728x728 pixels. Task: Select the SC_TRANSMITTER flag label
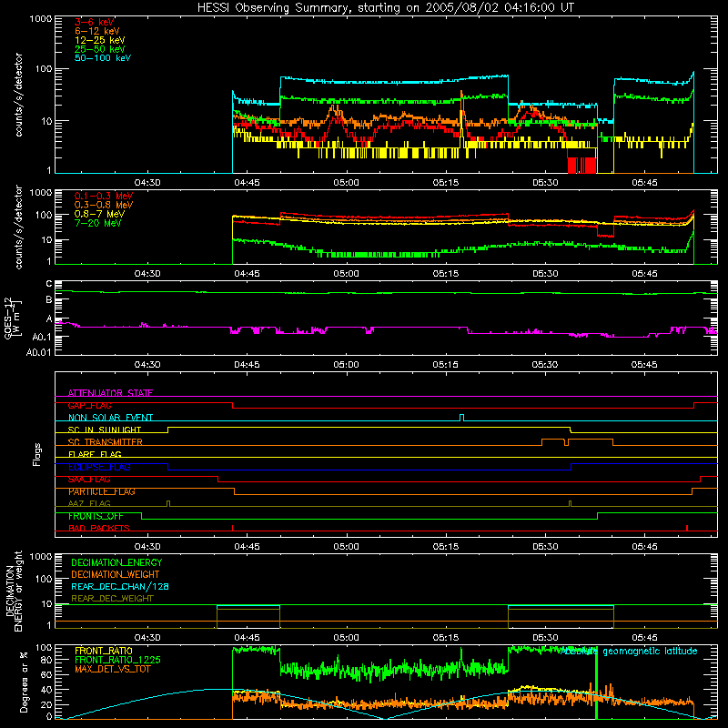(x=105, y=442)
